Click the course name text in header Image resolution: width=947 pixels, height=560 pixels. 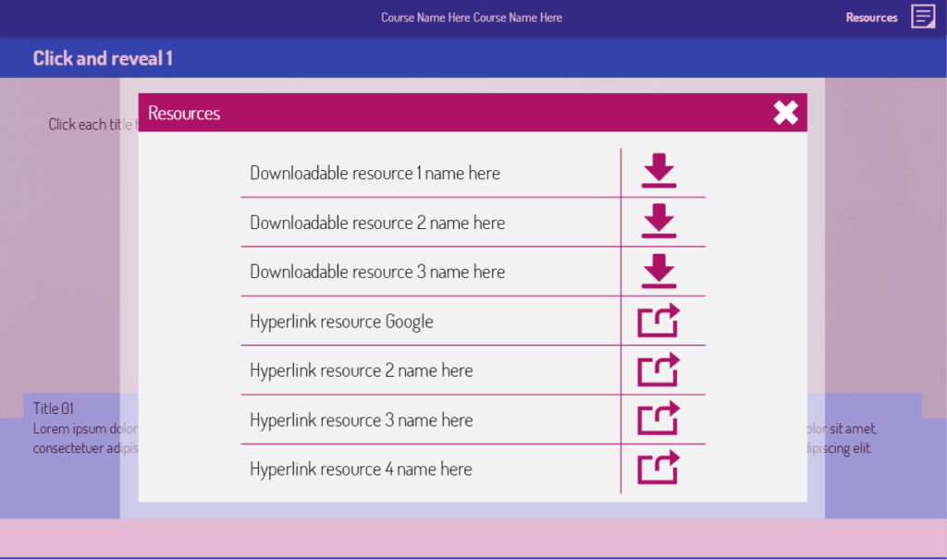pos(471,18)
